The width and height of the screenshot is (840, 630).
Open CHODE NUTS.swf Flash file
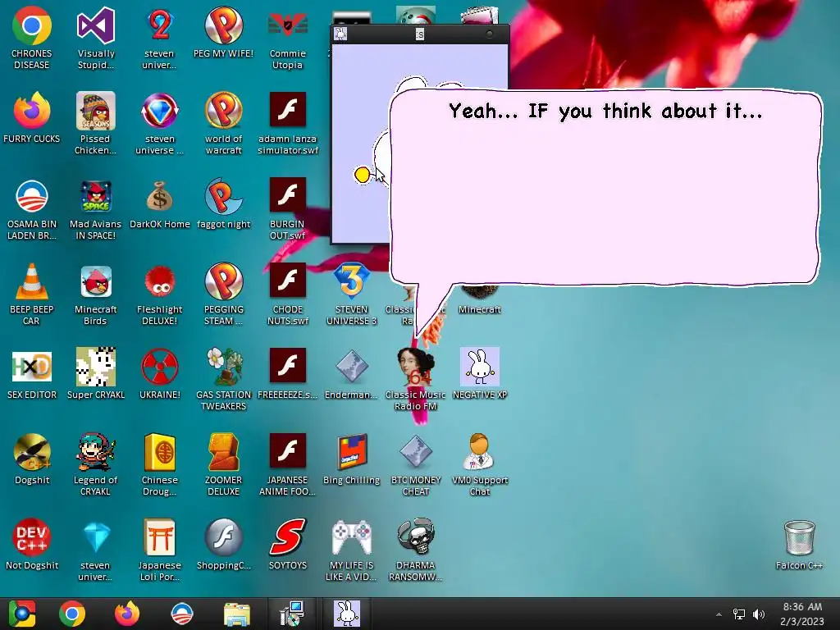coord(287,294)
